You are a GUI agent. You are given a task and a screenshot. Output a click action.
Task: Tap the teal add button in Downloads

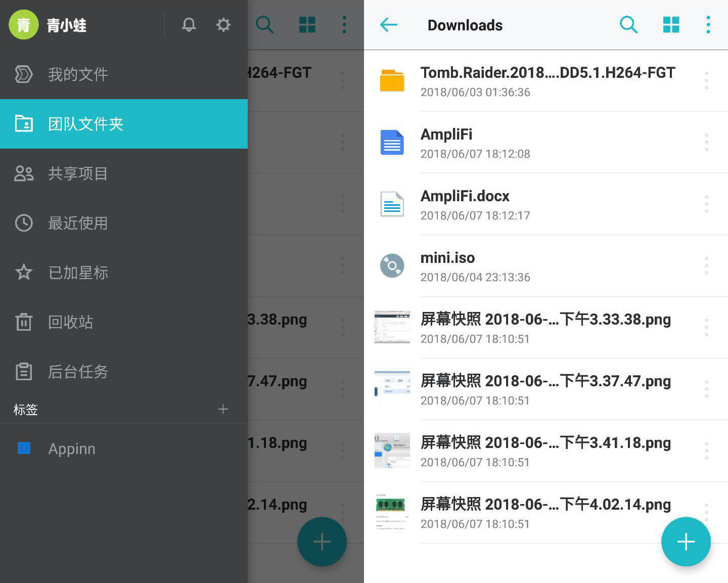click(x=686, y=542)
